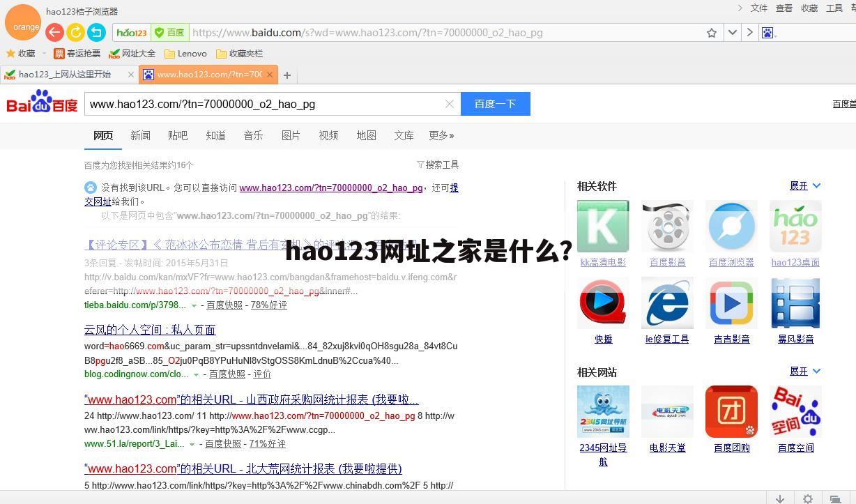The height and width of the screenshot is (504, 856).
Task: Clear the search box with X icon
Action: click(x=450, y=104)
